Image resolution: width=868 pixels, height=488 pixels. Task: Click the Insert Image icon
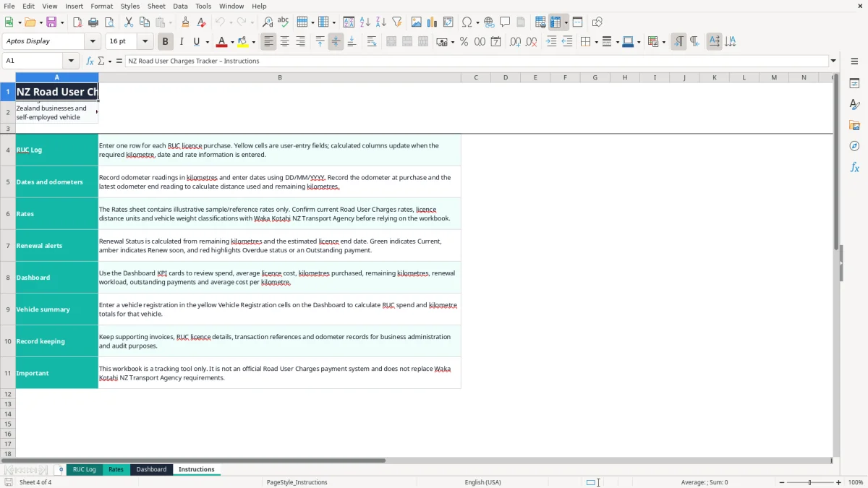click(x=417, y=22)
